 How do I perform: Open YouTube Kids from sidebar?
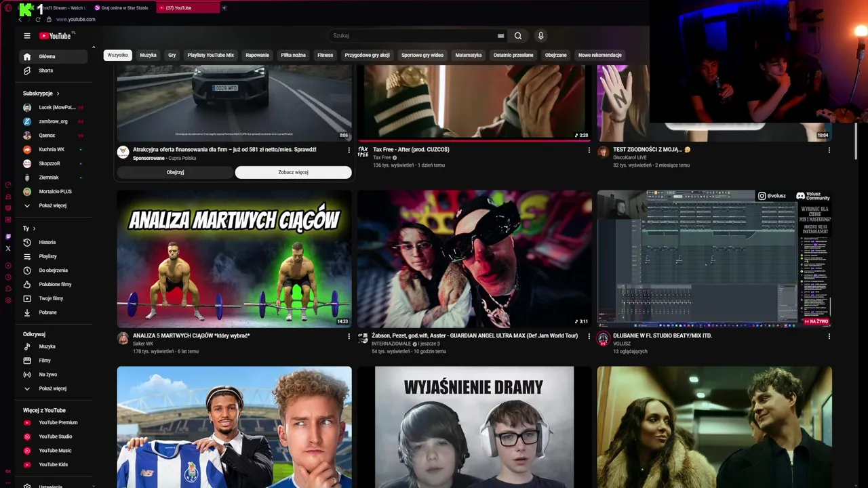coord(54,464)
